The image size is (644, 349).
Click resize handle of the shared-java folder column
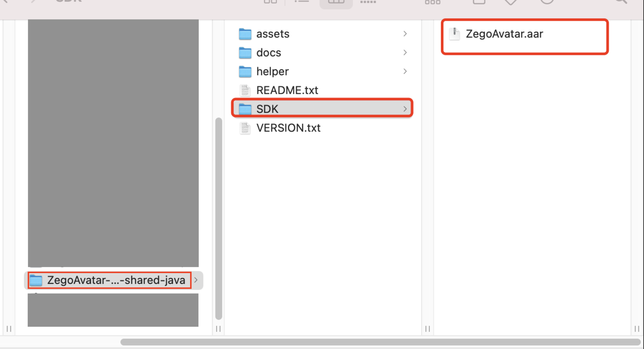coord(218,329)
